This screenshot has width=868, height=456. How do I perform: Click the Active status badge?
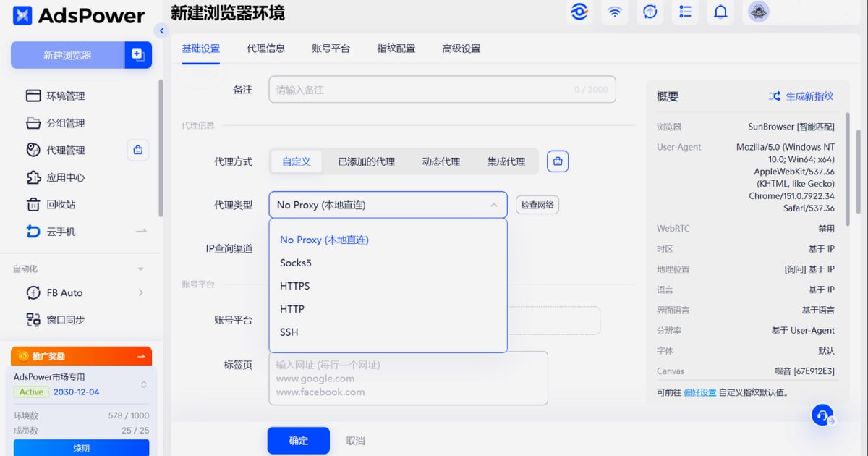[x=31, y=392]
